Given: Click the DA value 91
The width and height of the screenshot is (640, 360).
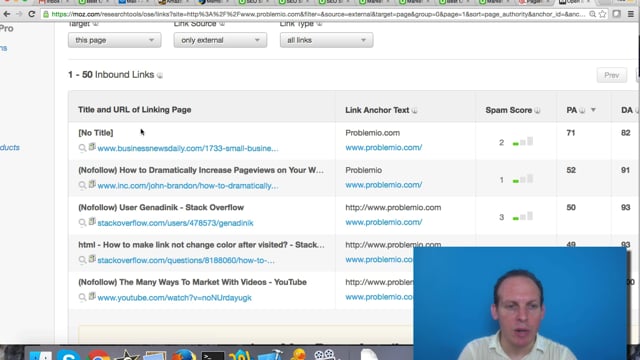Looking at the screenshot, I should [625, 170].
